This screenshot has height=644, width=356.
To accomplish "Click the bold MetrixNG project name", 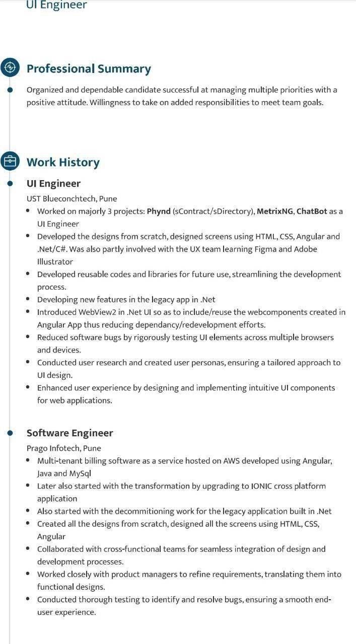I will pyautogui.click(x=274, y=211).
